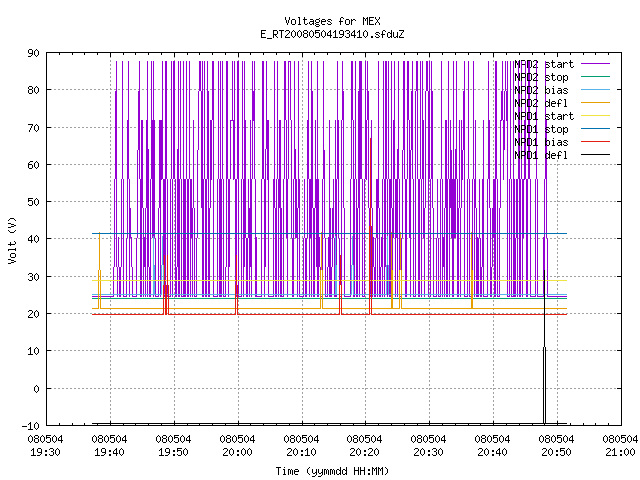The height and width of the screenshot is (480, 640).
Task: Click the y-axis tick label 60
Action: (34, 165)
